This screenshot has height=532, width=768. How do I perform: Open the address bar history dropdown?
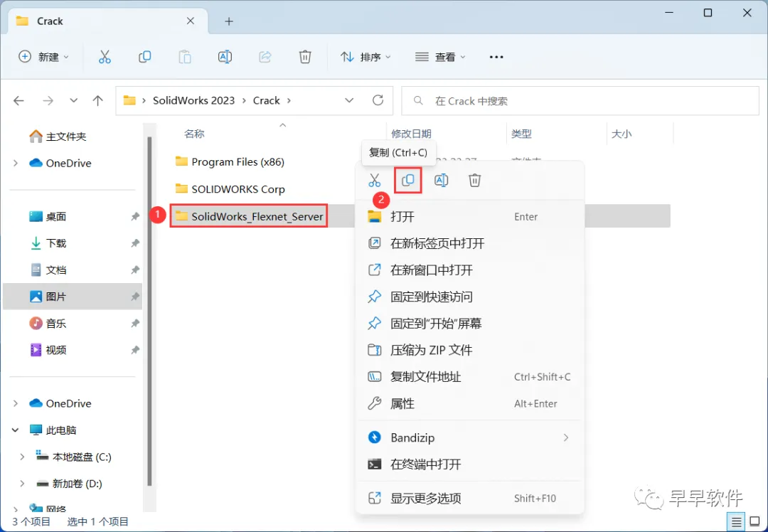349,100
